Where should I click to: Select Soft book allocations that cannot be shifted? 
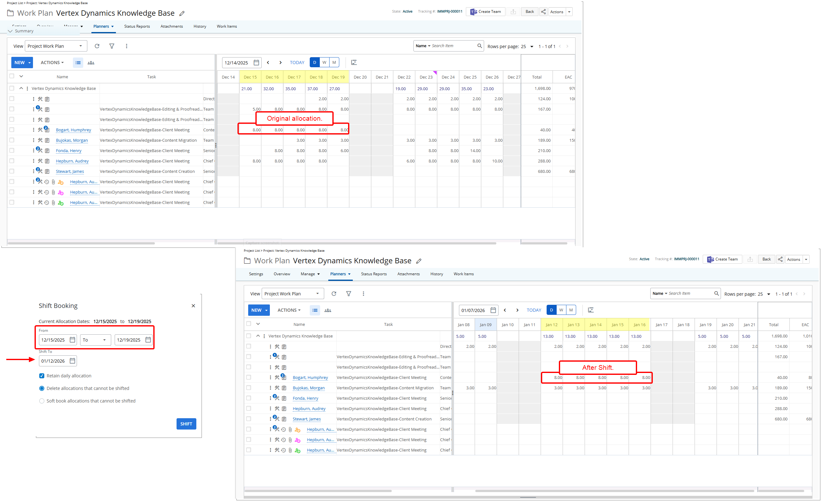coord(42,401)
